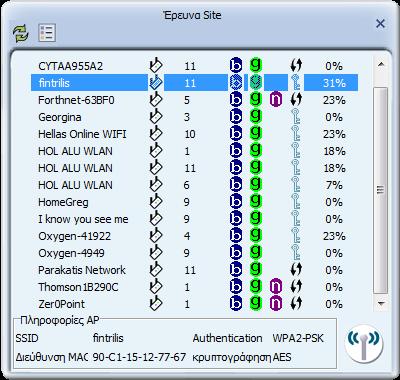Click the channel number 10

coord(190,134)
